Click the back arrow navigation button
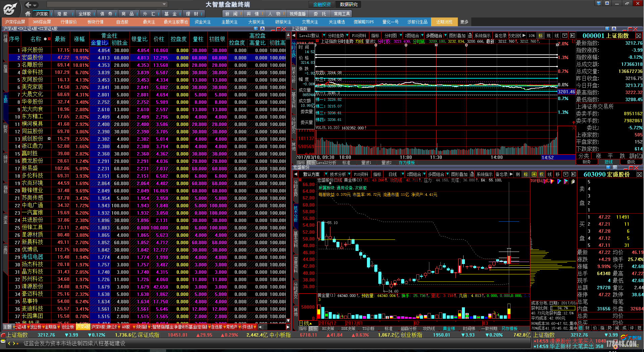 tap(29, 5)
